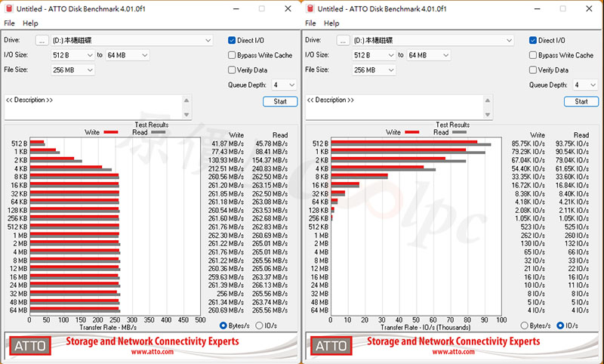Image resolution: width=604 pixels, height=364 pixels.
Task: Click 'Transfer Rate - MB/s' axis label
Action: tap(108, 328)
